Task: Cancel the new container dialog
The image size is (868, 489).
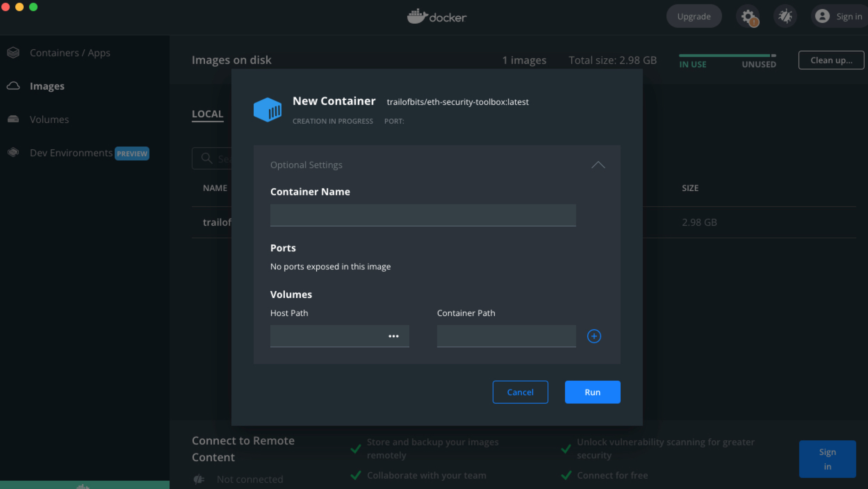Action: tap(520, 392)
